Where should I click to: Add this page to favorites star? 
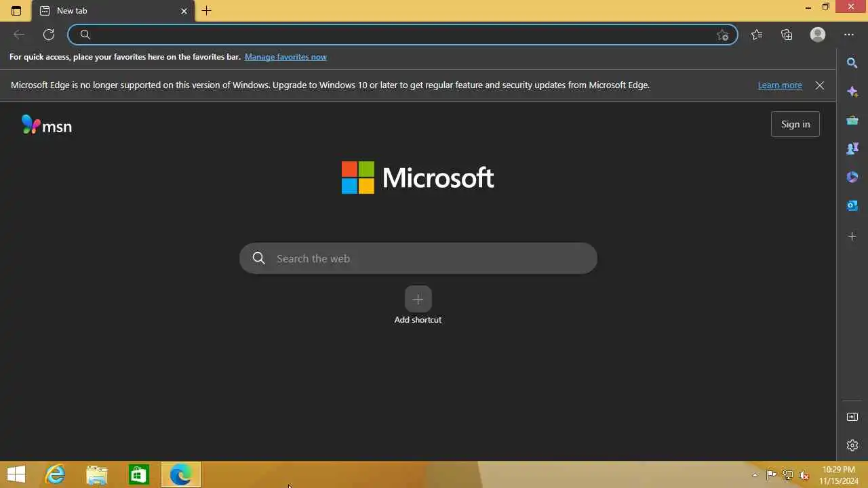pyautogui.click(x=722, y=35)
